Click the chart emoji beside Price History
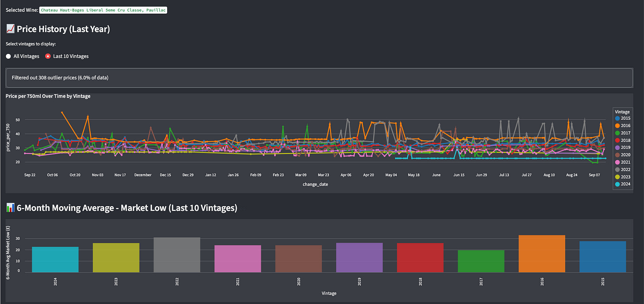This screenshot has height=304, width=644. tap(10, 29)
